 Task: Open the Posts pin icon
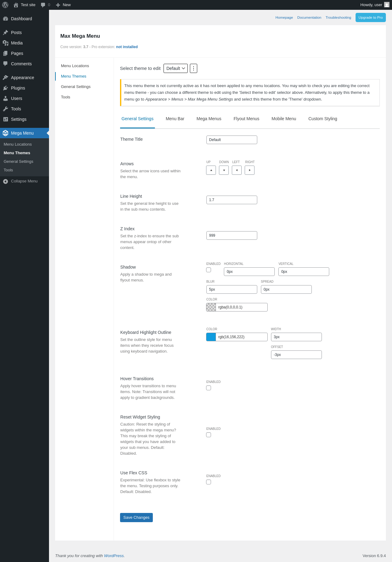pyautogui.click(x=6, y=32)
